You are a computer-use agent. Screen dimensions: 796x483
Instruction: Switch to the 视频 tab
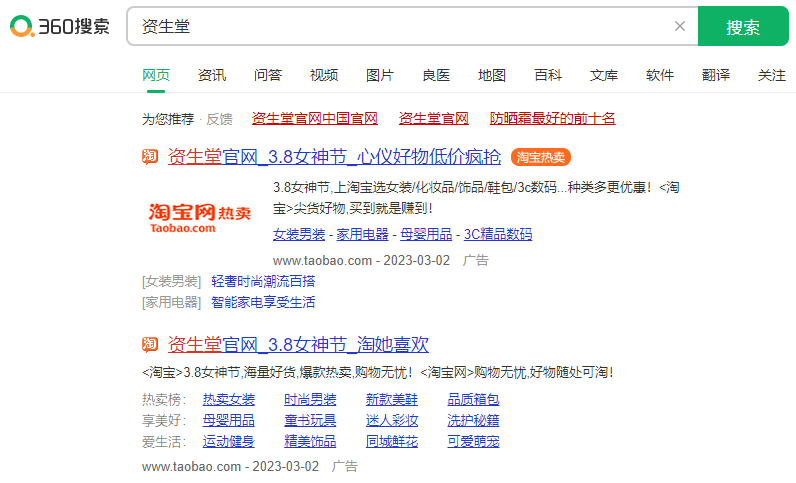(x=324, y=75)
